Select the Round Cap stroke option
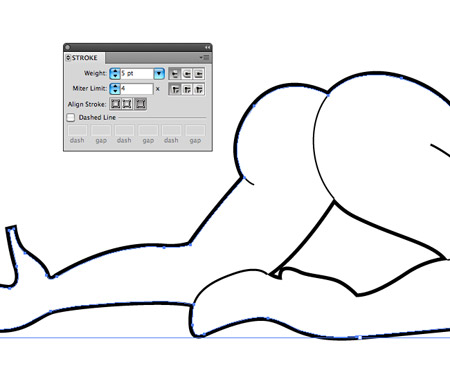The width and height of the screenshot is (450, 370). [x=187, y=74]
